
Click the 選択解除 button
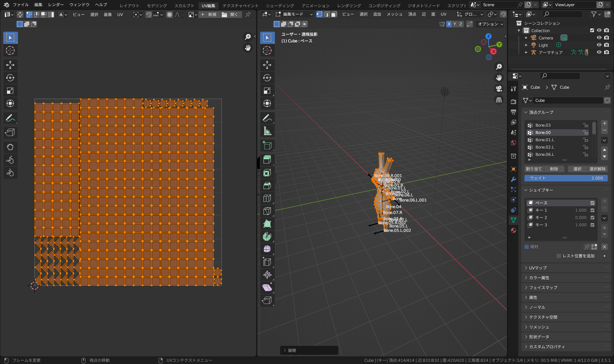tap(598, 169)
